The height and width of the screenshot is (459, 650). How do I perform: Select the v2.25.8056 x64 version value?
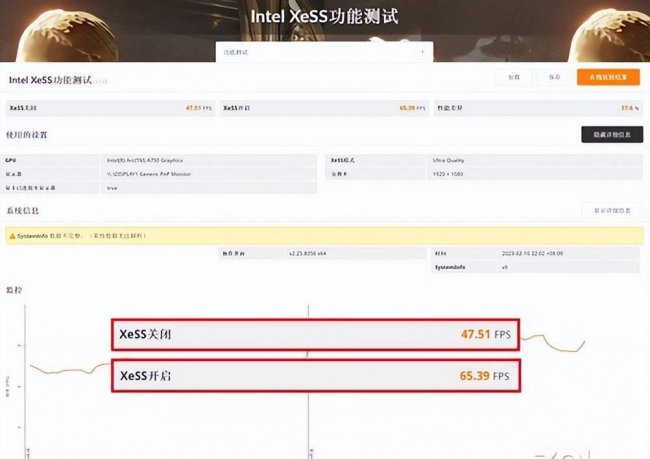coord(308,253)
